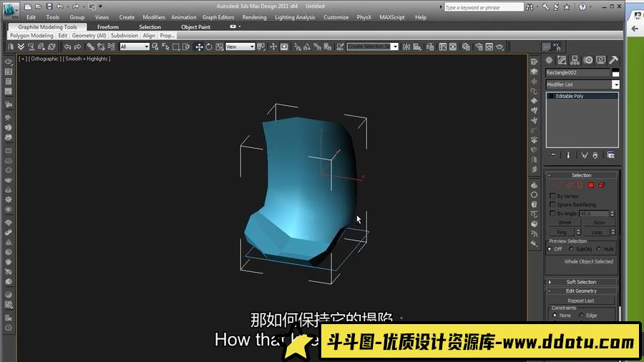The height and width of the screenshot is (362, 644).
Task: Enable the By Angle checkbox
Action: point(552,213)
